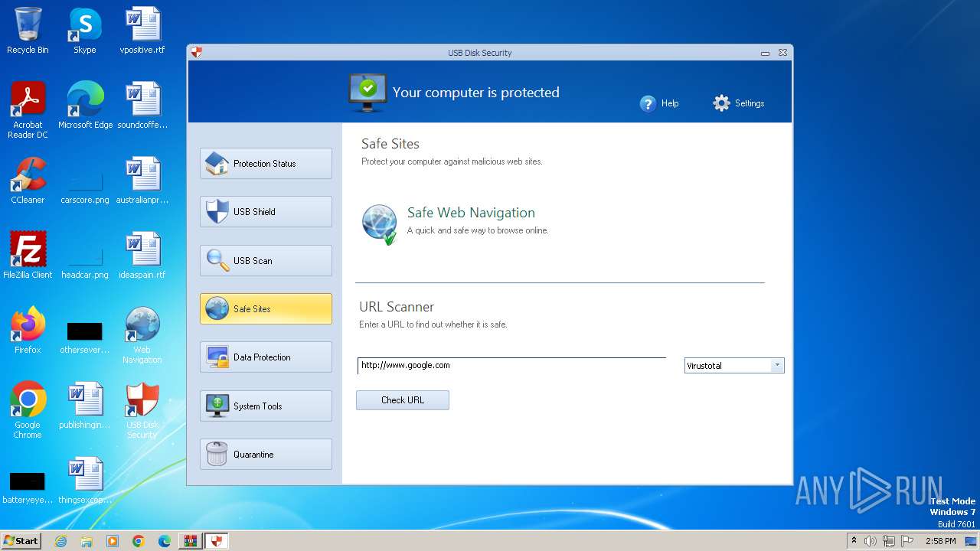Image resolution: width=980 pixels, height=551 pixels.
Task: Open Settings via the gear icon
Action: tap(721, 103)
